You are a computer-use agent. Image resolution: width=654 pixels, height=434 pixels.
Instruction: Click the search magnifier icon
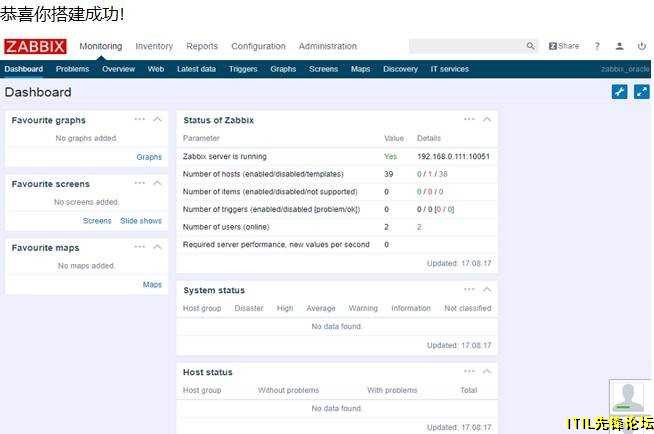click(530, 46)
